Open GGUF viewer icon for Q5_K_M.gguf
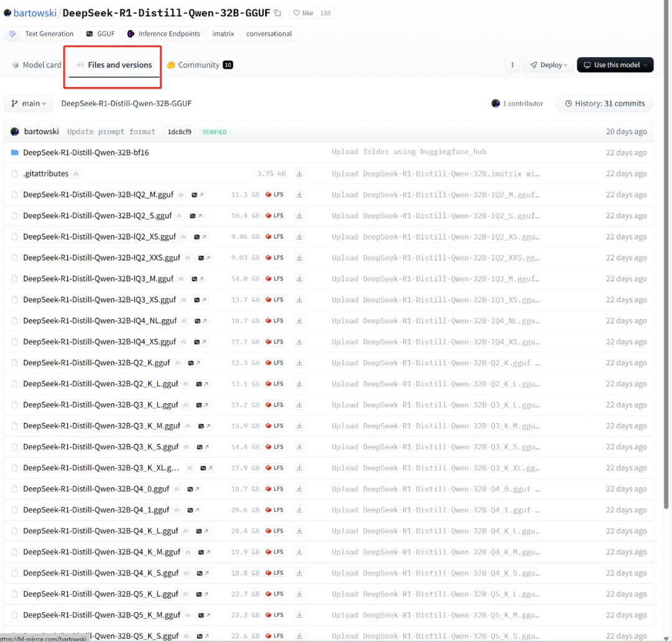Image resolution: width=672 pixels, height=642 pixels. 204,615
